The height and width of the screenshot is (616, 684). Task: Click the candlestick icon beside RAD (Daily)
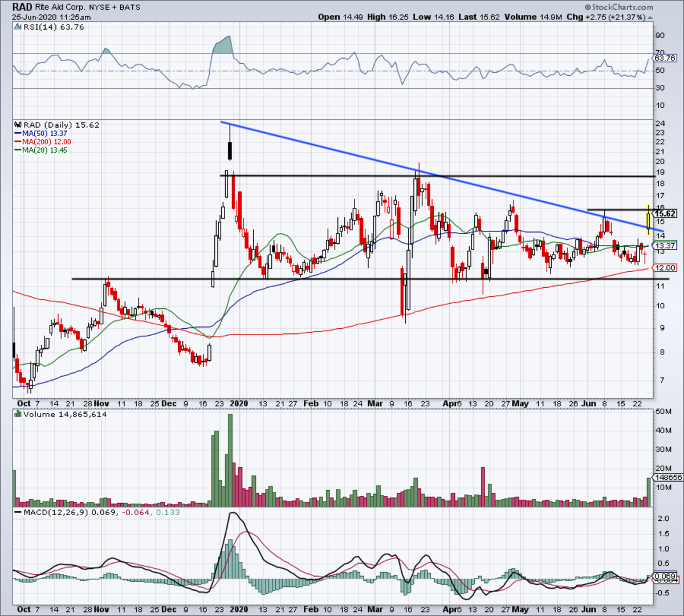point(18,125)
